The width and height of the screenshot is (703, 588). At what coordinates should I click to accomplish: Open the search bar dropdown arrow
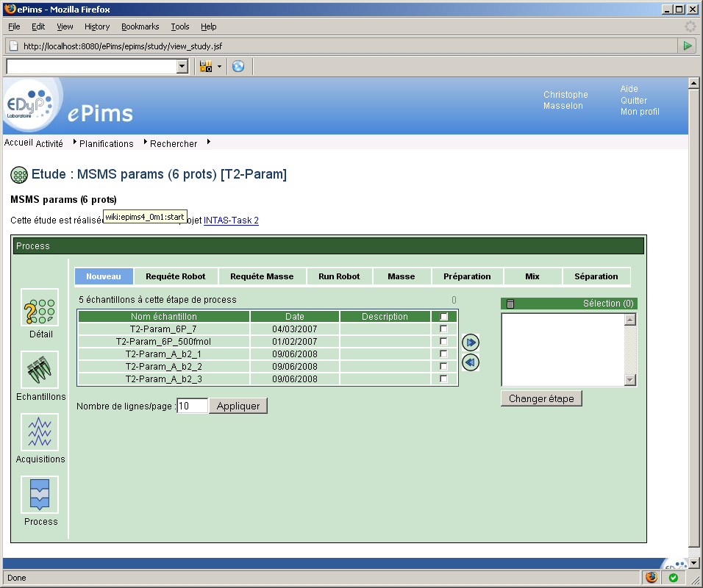[182, 67]
